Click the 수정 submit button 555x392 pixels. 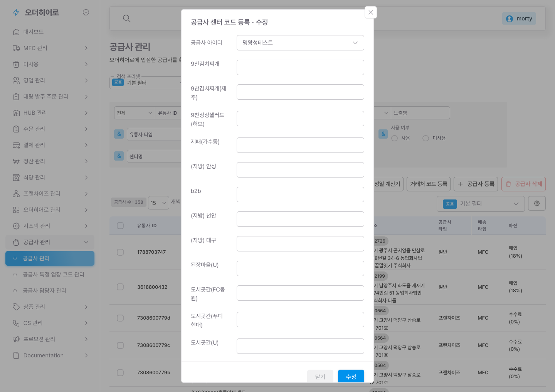pos(351,376)
